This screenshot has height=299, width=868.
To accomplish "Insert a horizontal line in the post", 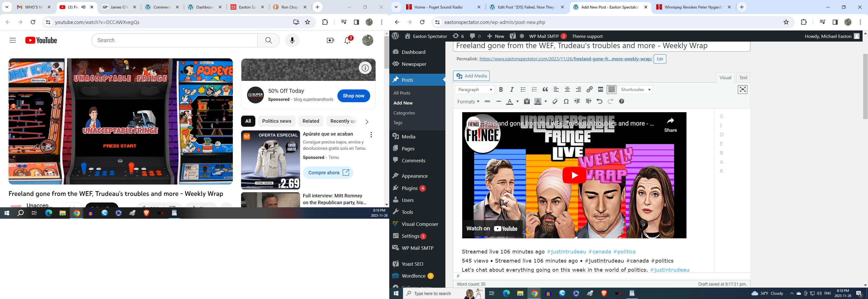I will [499, 101].
